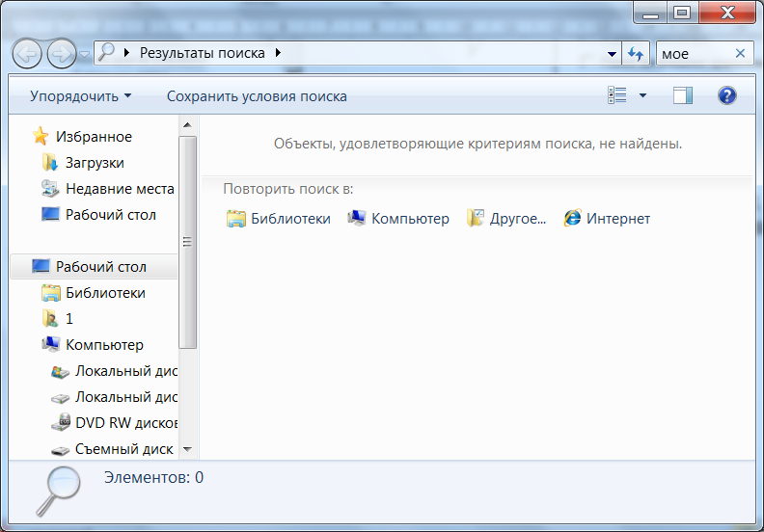Image resolution: width=764 pixels, height=532 pixels.
Task: Repeat search in Другое...
Action: tap(517, 219)
